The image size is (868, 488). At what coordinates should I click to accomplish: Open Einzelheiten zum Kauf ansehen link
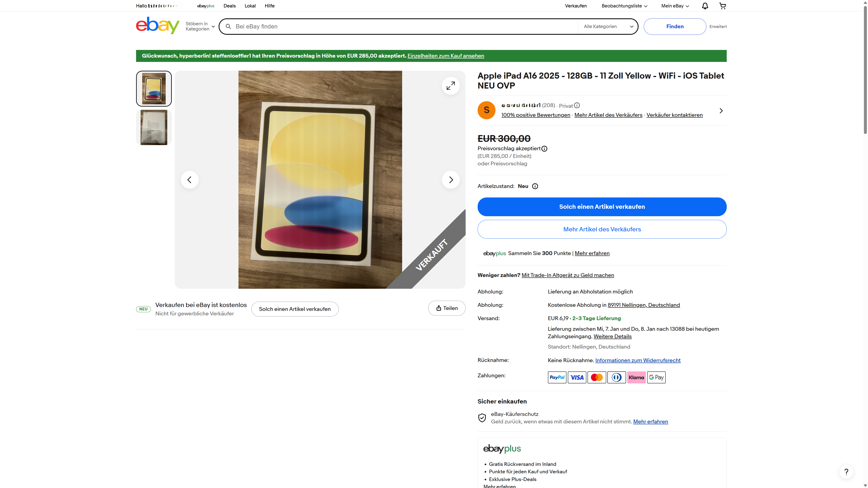click(446, 56)
